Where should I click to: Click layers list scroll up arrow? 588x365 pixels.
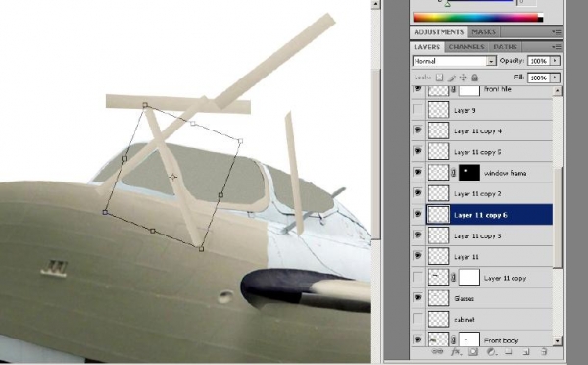click(558, 91)
